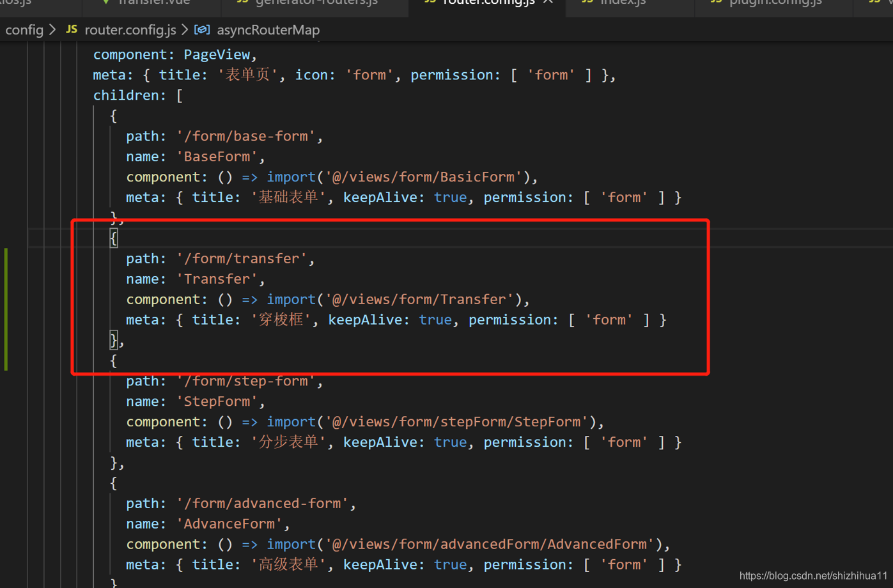The image size is (893, 588).
Task: Click path '/form/advanced-form' string
Action: click(x=263, y=504)
